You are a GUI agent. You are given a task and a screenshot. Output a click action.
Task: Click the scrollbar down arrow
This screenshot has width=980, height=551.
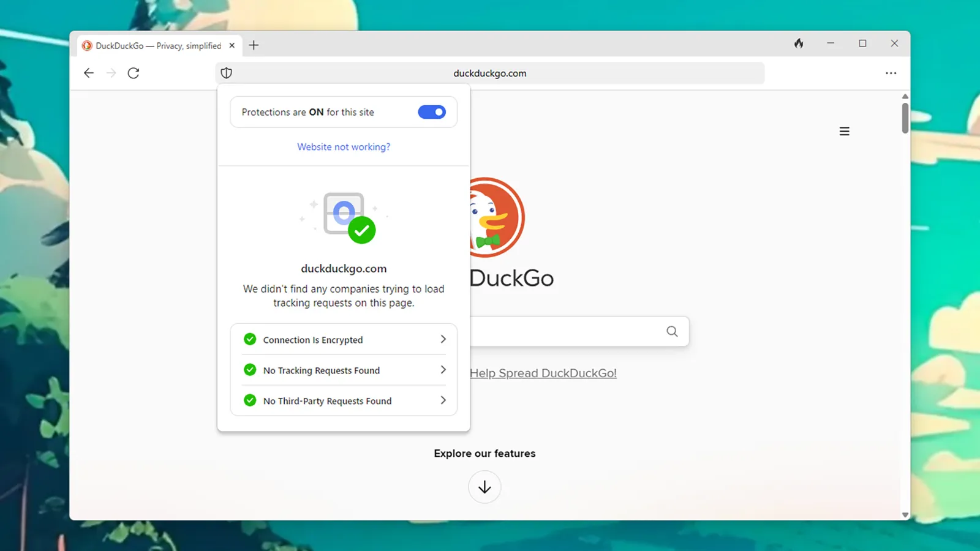click(905, 515)
